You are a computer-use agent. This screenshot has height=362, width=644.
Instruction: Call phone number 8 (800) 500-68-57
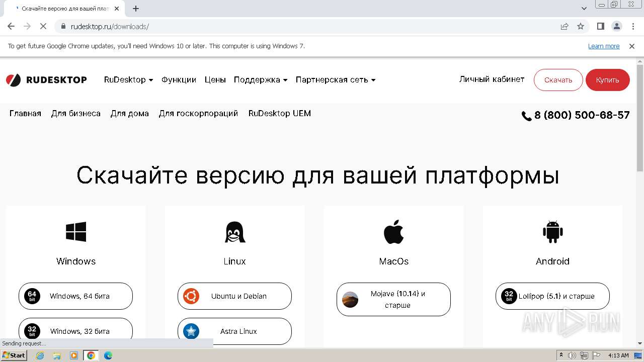click(576, 115)
